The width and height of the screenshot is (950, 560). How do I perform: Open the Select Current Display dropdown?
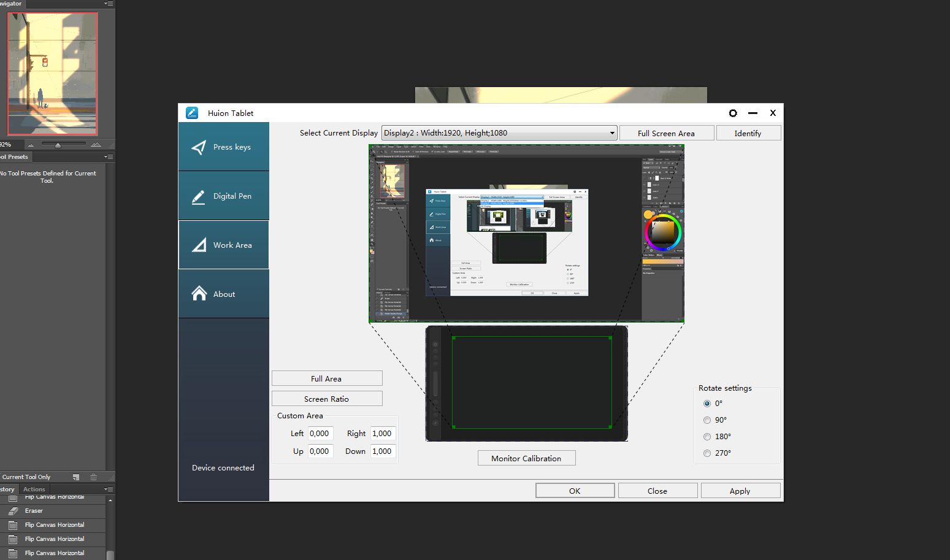(x=499, y=133)
